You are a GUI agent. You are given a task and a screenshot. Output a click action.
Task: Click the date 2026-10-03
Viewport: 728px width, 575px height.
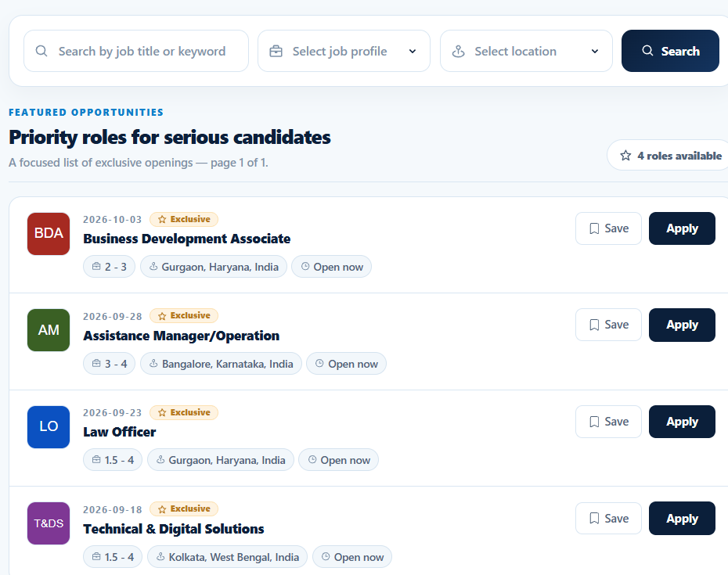click(x=113, y=220)
